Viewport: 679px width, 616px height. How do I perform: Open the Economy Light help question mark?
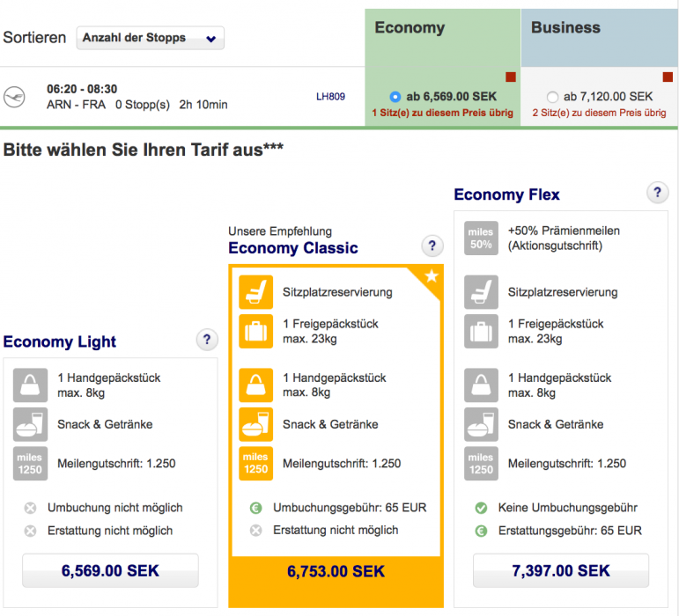(206, 340)
